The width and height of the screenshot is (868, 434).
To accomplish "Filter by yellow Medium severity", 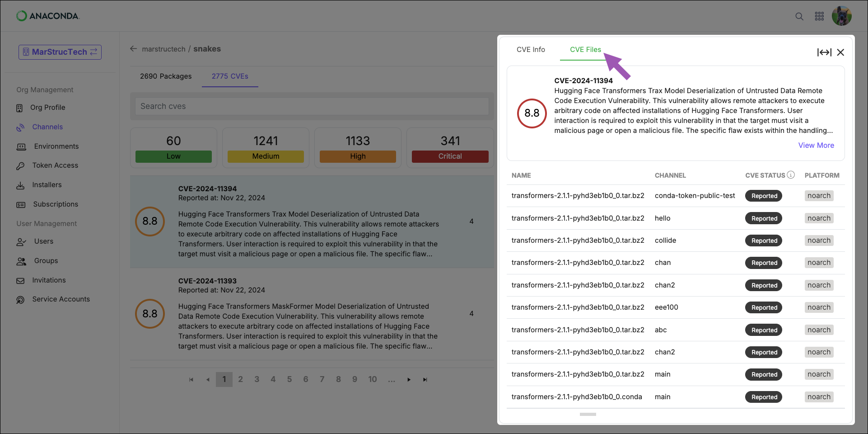I will (x=266, y=156).
